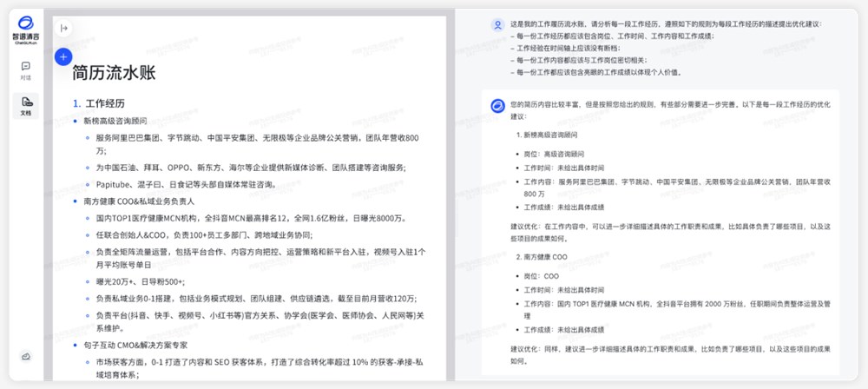Click the line starting Papitube、混子曰
The image size is (868, 389).
pyautogui.click(x=186, y=185)
